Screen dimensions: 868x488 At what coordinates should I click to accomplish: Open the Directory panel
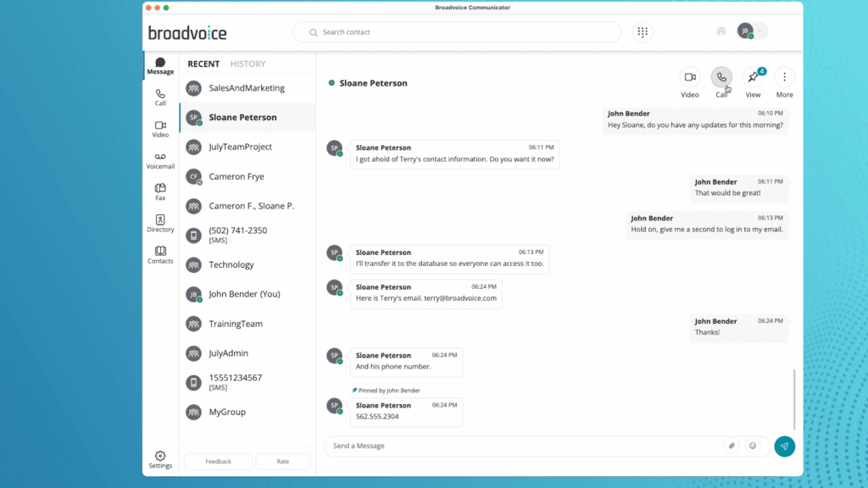160,224
